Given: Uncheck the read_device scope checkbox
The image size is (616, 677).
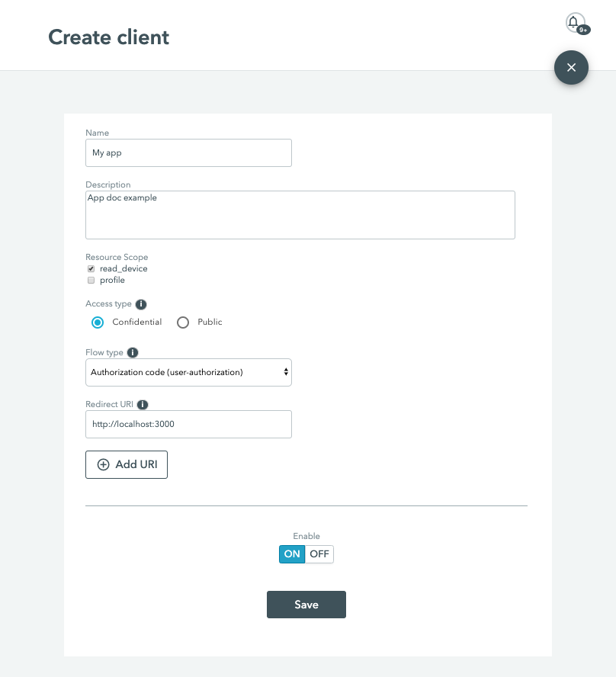Looking at the screenshot, I should coord(91,268).
